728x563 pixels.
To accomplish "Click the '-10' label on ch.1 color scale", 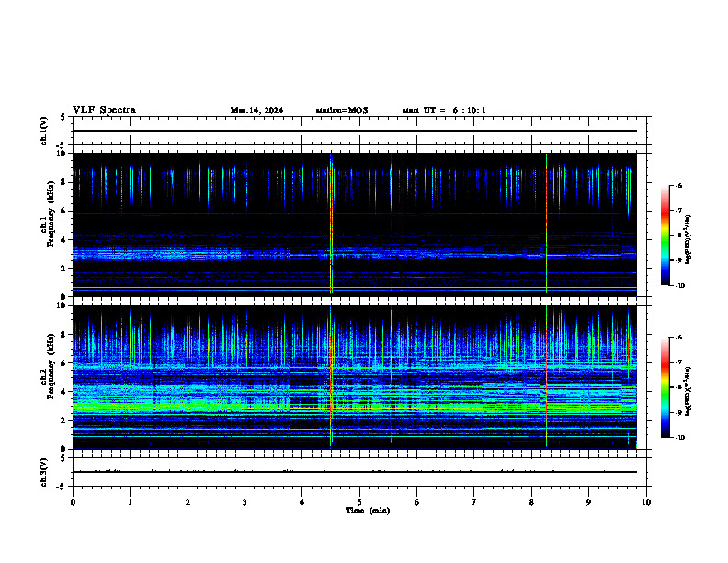I will [679, 286].
